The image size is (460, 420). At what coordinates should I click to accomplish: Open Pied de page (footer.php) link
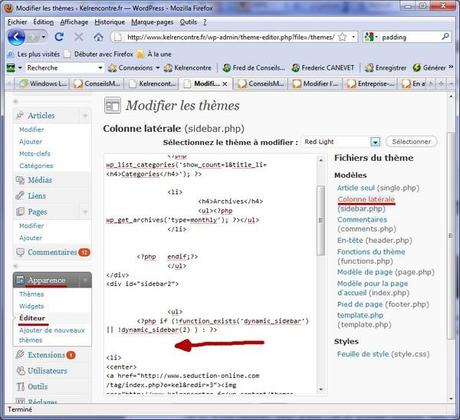(x=383, y=304)
